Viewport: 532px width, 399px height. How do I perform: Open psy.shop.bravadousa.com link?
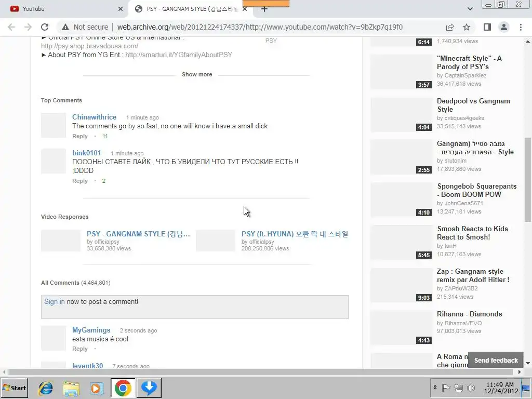pos(89,46)
